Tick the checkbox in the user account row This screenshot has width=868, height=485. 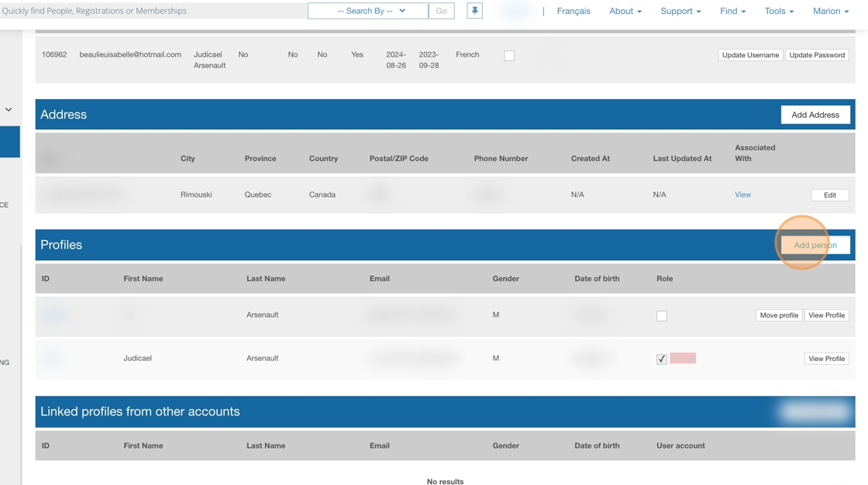coord(509,56)
